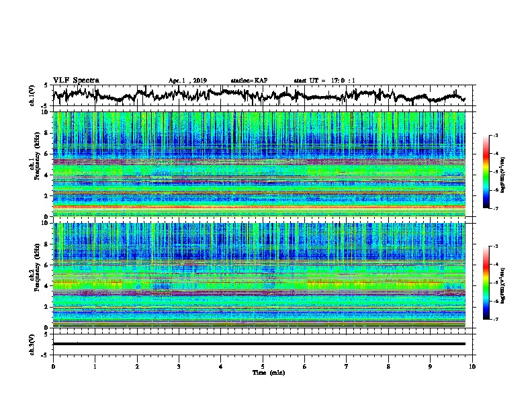Click the ch.1 frequency tick label "6"
This screenshot has height=411, width=532.
[x=47, y=154]
